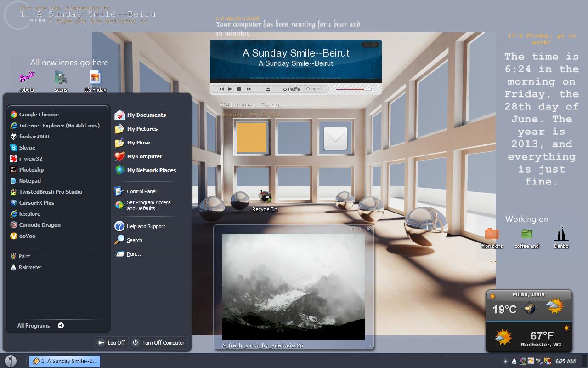Click the Milan, Italy weather widget
This screenshot has height=368, width=588.
click(x=529, y=305)
